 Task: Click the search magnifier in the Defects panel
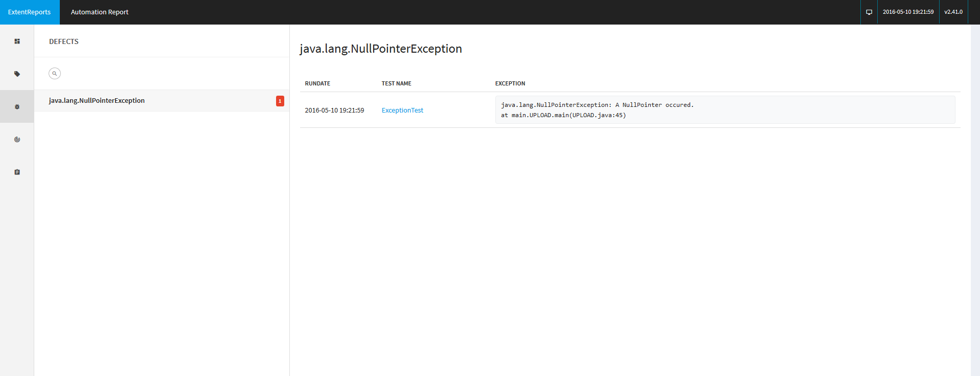55,74
